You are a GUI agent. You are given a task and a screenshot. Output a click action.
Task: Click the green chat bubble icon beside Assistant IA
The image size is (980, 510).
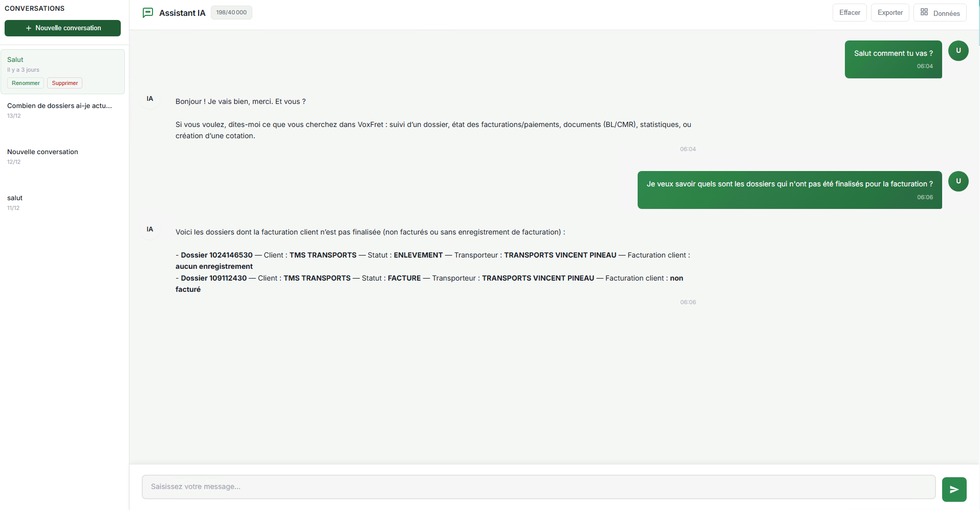click(x=148, y=12)
